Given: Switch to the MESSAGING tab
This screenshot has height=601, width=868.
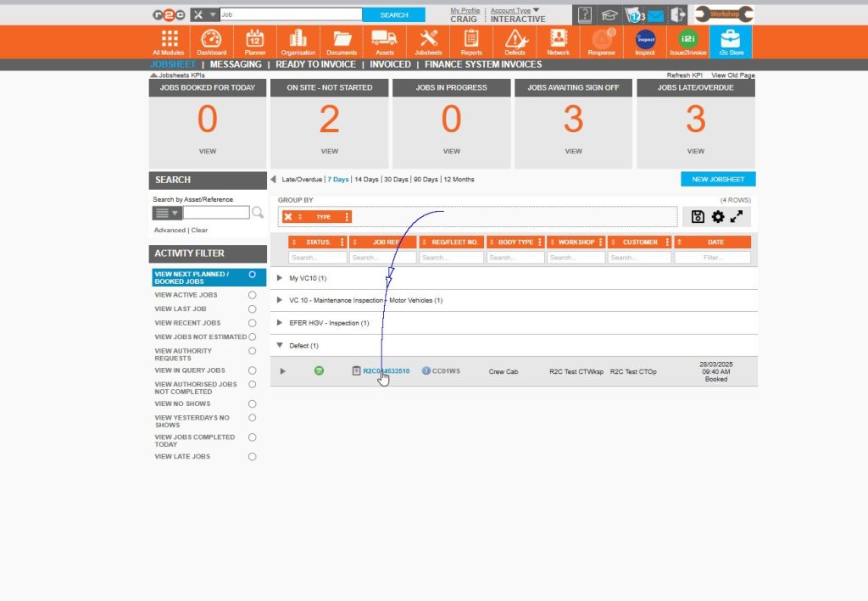Looking at the screenshot, I should [x=236, y=64].
